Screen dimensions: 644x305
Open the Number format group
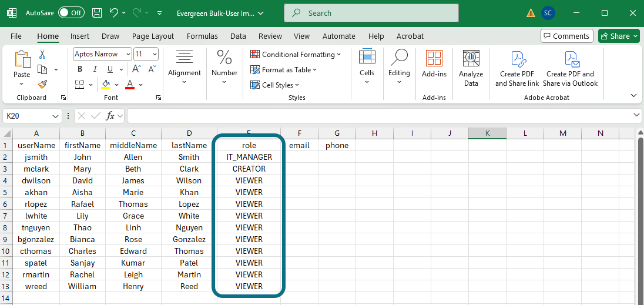click(x=224, y=67)
